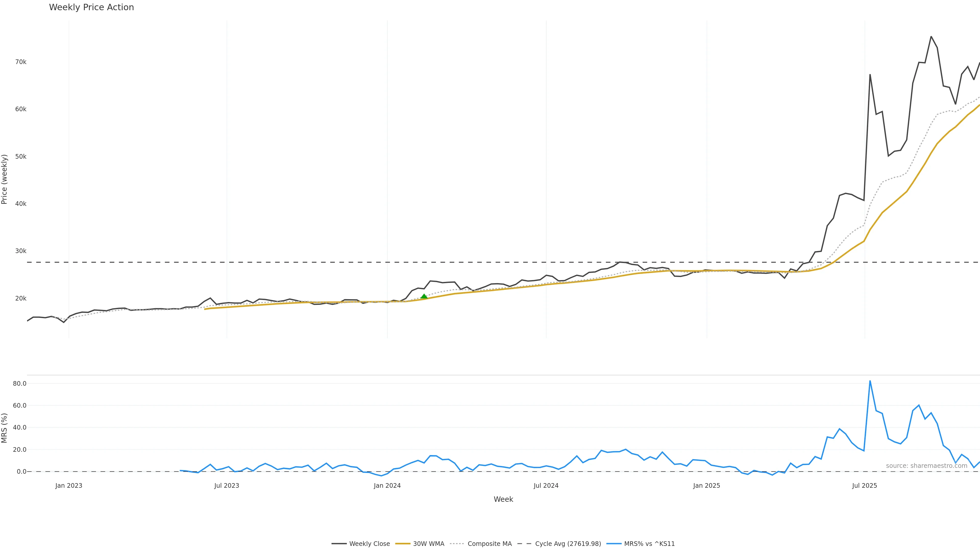Click the 30k price axis tick label
The width and height of the screenshot is (980, 551).
[x=20, y=251]
